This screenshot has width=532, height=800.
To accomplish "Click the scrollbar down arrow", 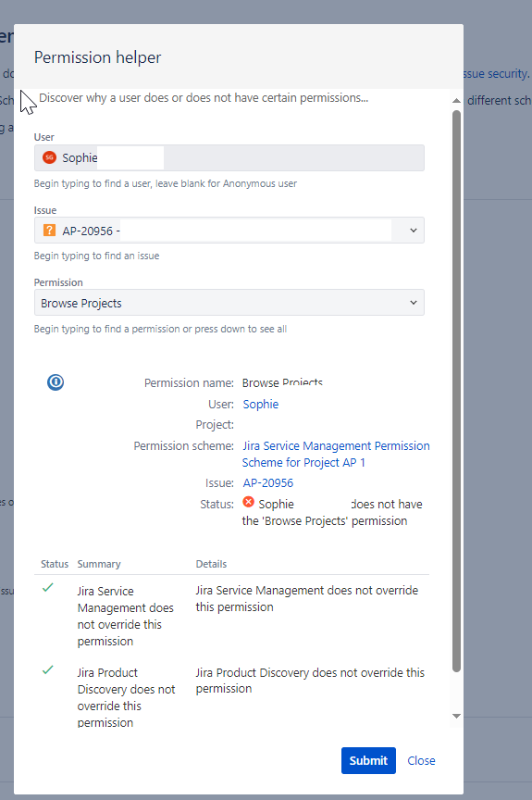I will [456, 717].
